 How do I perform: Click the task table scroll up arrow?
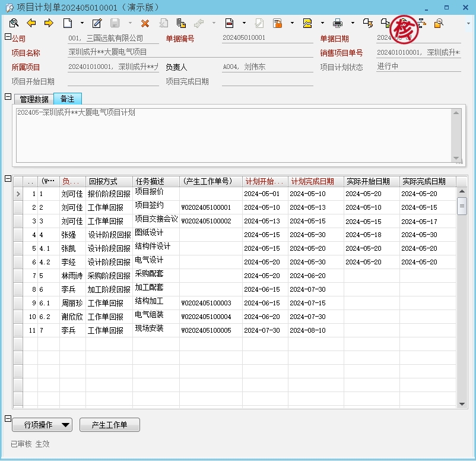462,191
